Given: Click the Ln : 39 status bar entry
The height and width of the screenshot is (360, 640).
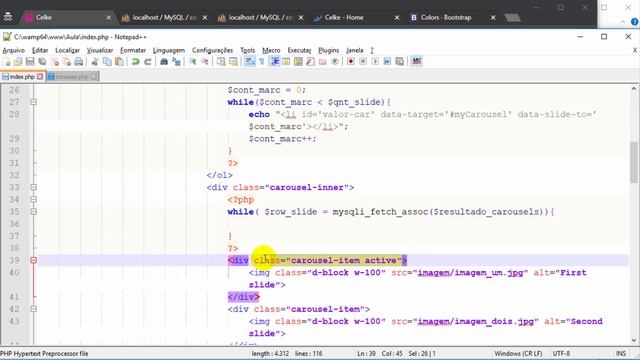Looking at the screenshot, I should tap(366, 353).
